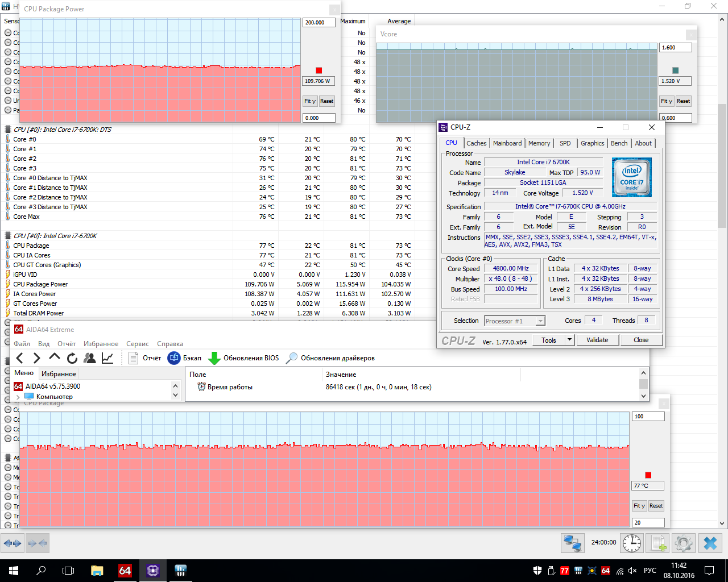Screen dimensions: 728x582
Task: Open the About tab in CPU-Z
Action: [x=643, y=143]
